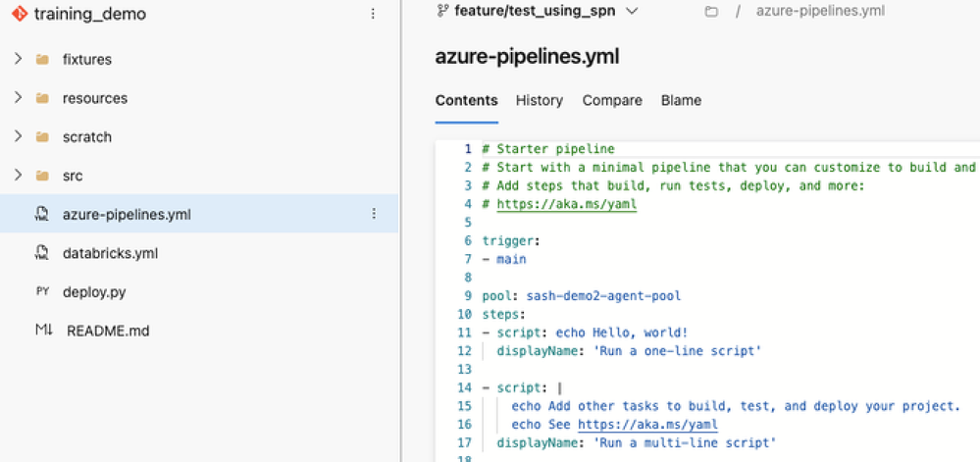Select the src folder in file tree
The height and width of the screenshot is (462, 980).
tap(73, 177)
